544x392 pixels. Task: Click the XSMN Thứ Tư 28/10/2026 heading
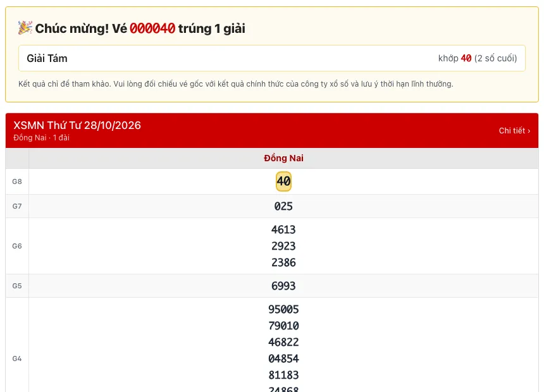coord(77,125)
